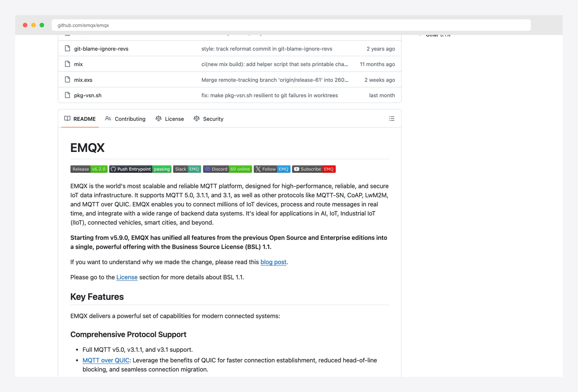Screen dimensions: 578x392
Task: Click the '11 months ago' timestamp
Action: [x=377, y=64]
